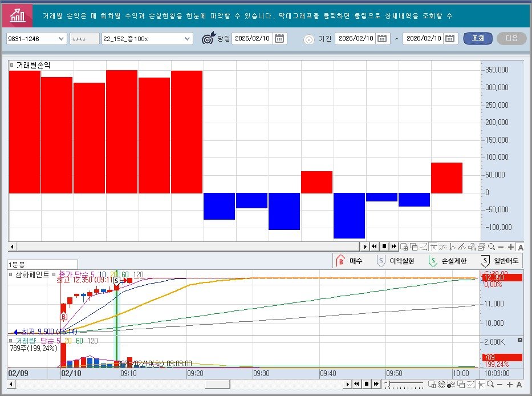Image resolution: width=532 pixels, height=396 pixels.
Task: Open the 22_152_종100x strategy dropdown
Action: [x=188, y=39]
